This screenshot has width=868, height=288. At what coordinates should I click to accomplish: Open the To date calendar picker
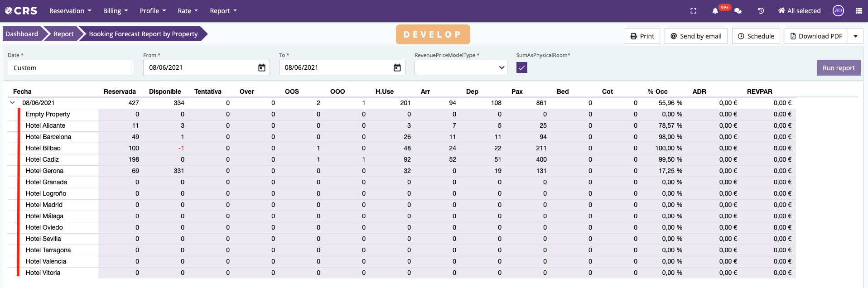[397, 67]
